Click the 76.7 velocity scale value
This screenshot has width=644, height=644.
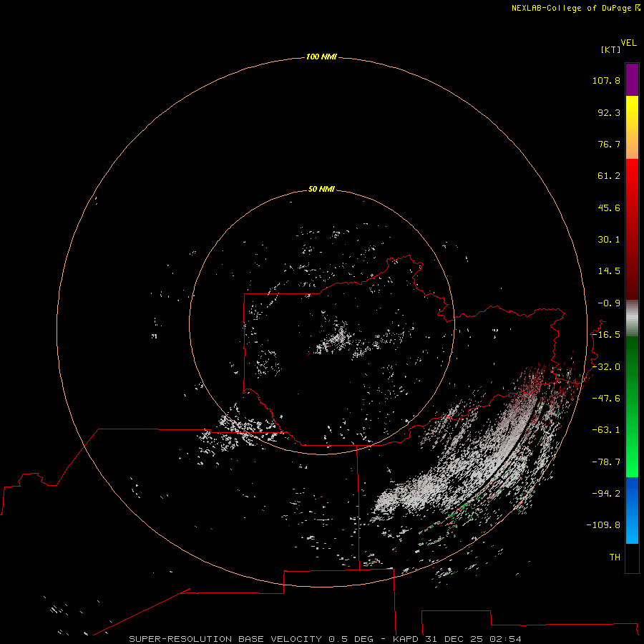coord(609,144)
